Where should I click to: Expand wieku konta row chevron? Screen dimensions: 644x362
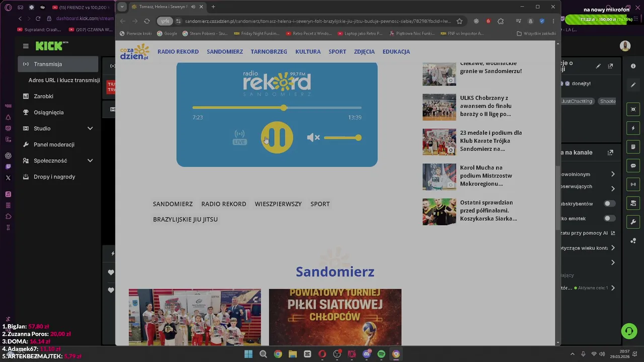(613, 248)
